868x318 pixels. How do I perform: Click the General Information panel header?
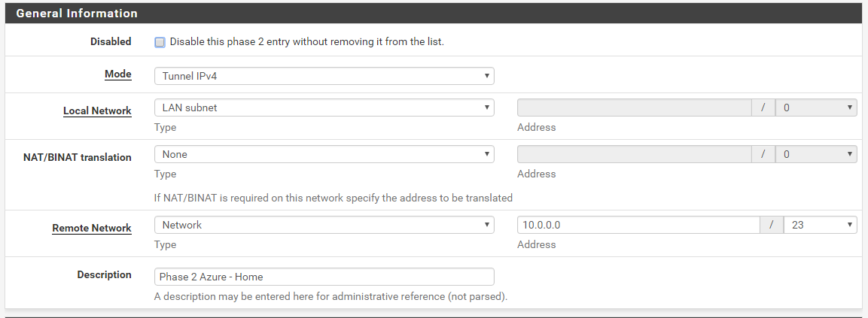pyautogui.click(x=434, y=14)
